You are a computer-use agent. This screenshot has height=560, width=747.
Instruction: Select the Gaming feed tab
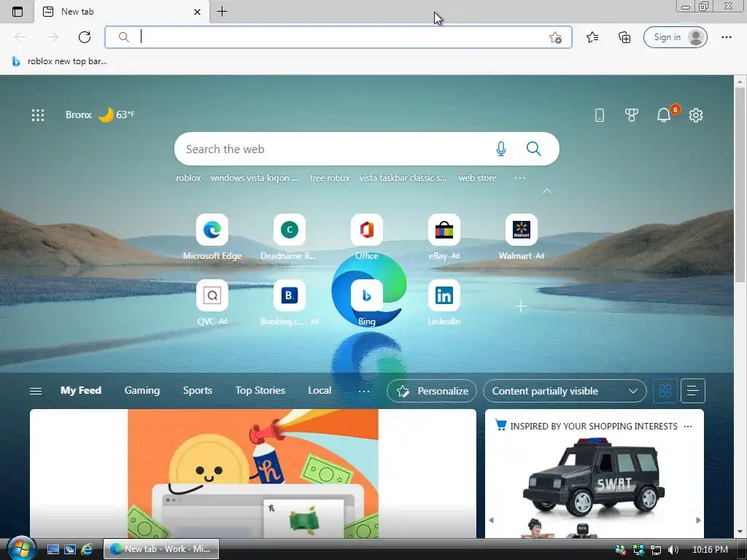pyautogui.click(x=142, y=391)
